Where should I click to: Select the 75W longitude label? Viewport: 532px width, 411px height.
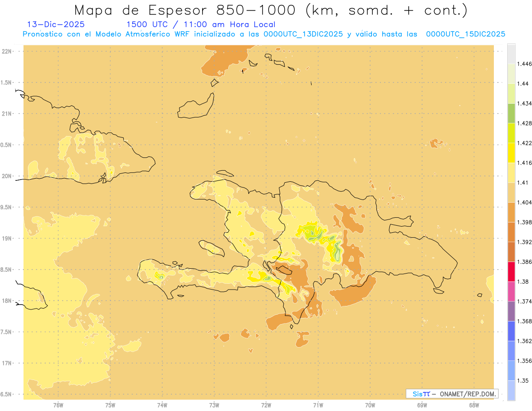point(110,406)
